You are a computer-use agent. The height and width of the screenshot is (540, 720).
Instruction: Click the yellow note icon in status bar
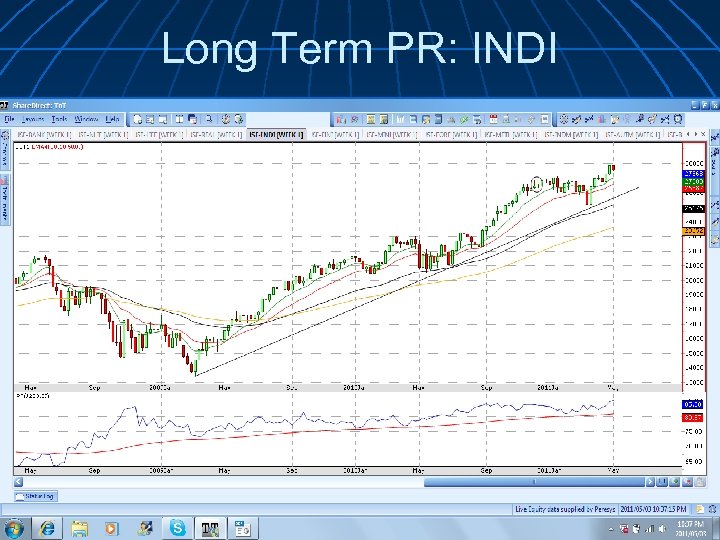click(699, 509)
